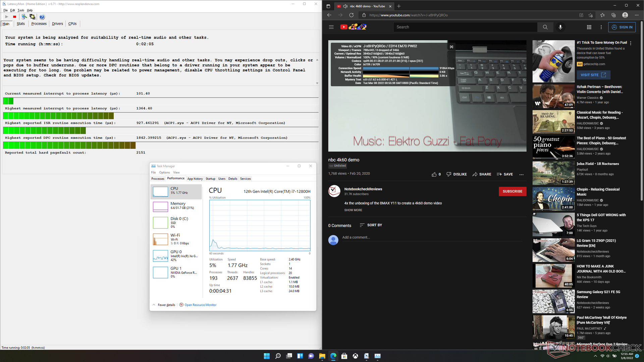The width and height of the screenshot is (644, 362).
Task: Open Resource Monitor link
Action: point(200,305)
